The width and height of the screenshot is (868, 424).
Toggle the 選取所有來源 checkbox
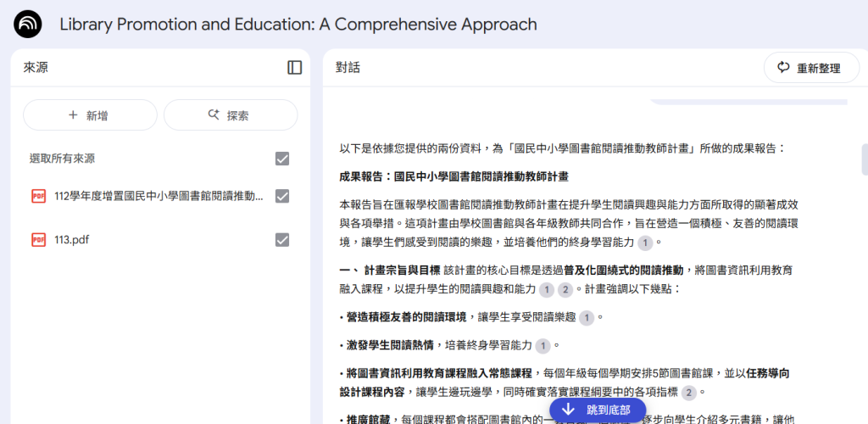(x=282, y=159)
